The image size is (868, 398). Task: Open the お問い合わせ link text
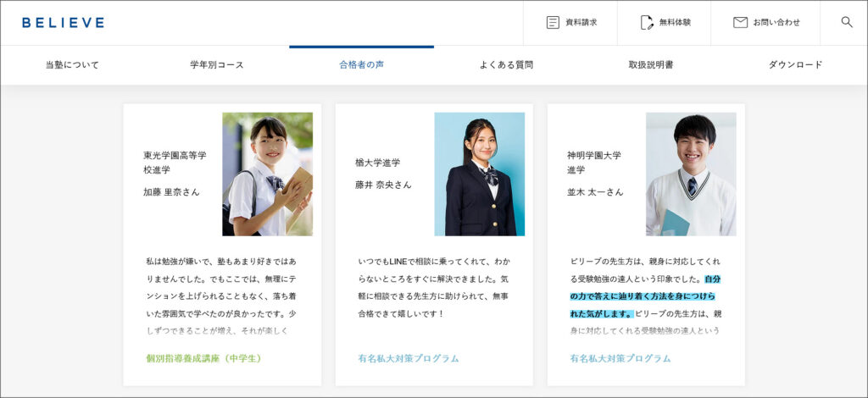tap(776, 23)
